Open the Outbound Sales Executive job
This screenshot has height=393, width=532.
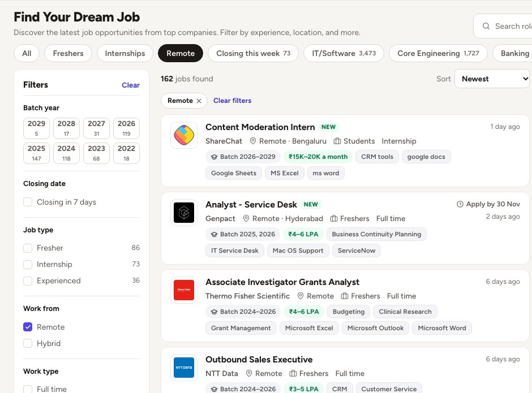click(259, 360)
